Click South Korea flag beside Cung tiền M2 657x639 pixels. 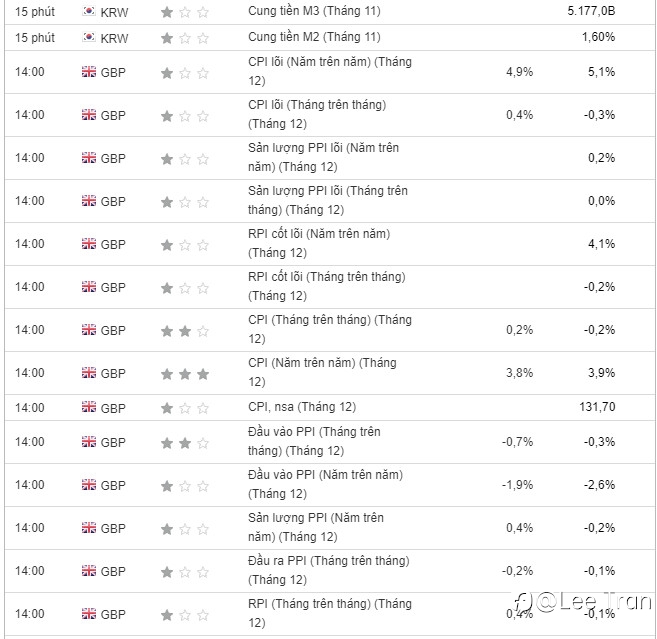click(x=89, y=37)
